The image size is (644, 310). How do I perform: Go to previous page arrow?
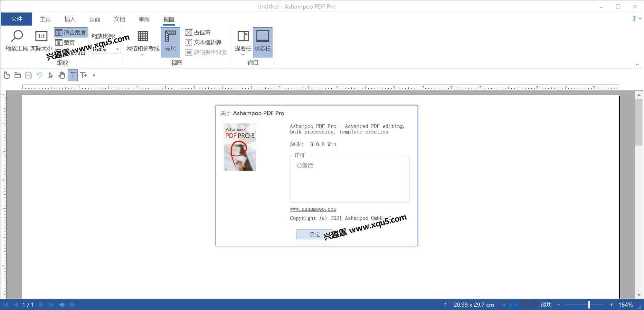[15, 305]
